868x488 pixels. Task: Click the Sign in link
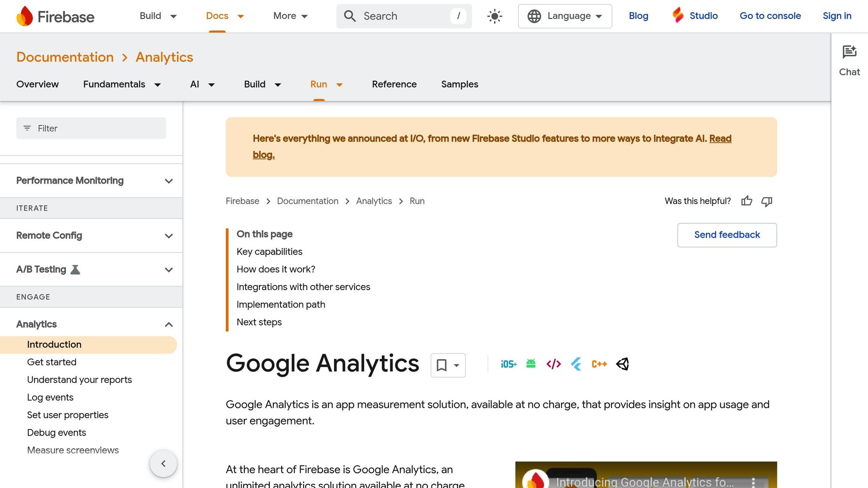(837, 16)
